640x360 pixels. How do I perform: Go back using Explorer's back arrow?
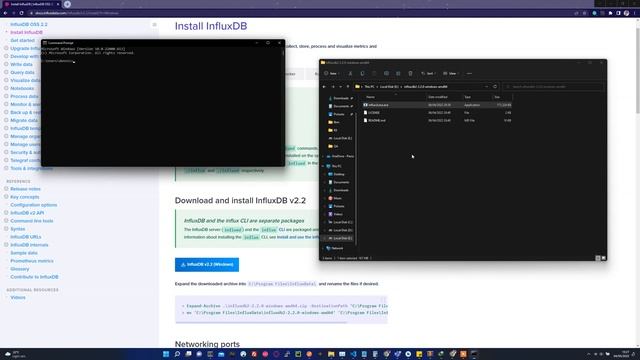(324, 87)
